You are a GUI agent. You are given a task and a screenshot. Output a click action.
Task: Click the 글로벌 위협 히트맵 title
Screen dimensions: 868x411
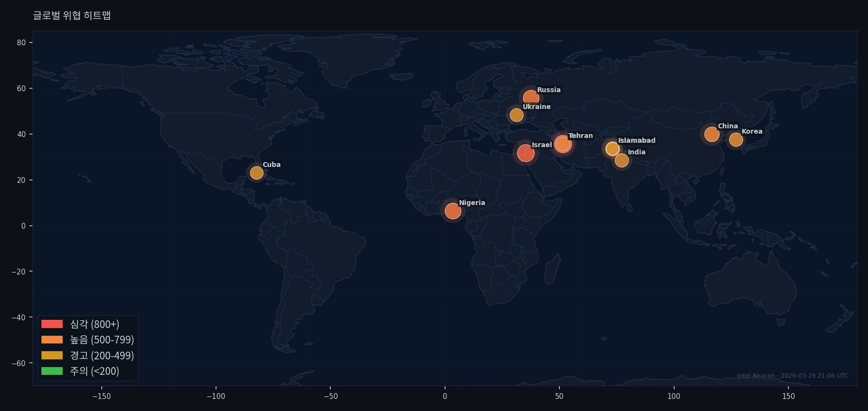(72, 15)
